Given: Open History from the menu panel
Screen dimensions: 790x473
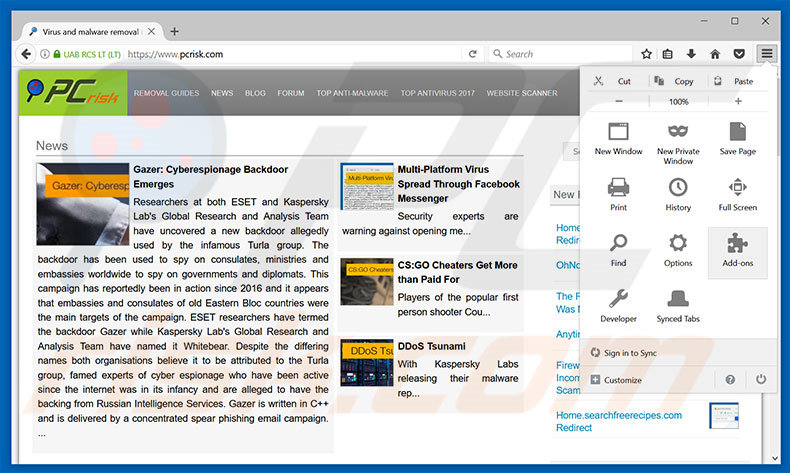Looking at the screenshot, I should tap(678, 194).
